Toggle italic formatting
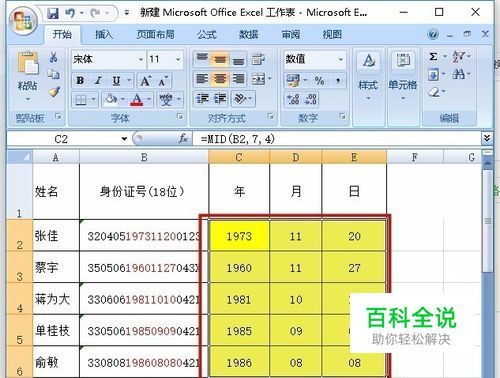Image resolution: width=500 pixels, height=378 pixels. 98,81
